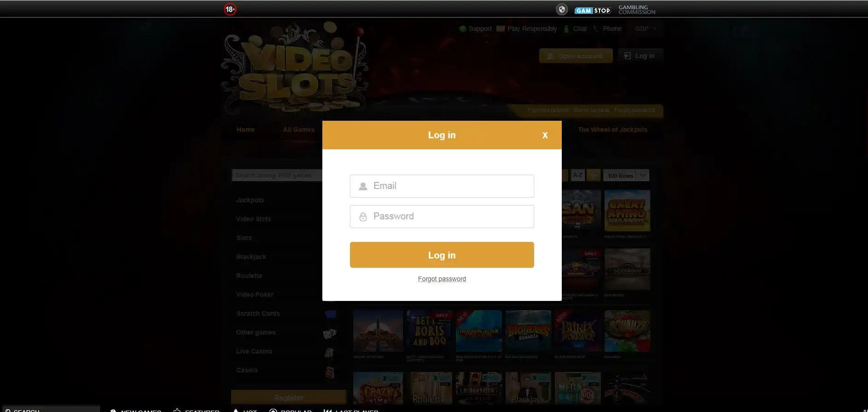Open The Wheel of Jackpots tab
Image resolution: width=868 pixels, height=412 pixels.
(612, 129)
